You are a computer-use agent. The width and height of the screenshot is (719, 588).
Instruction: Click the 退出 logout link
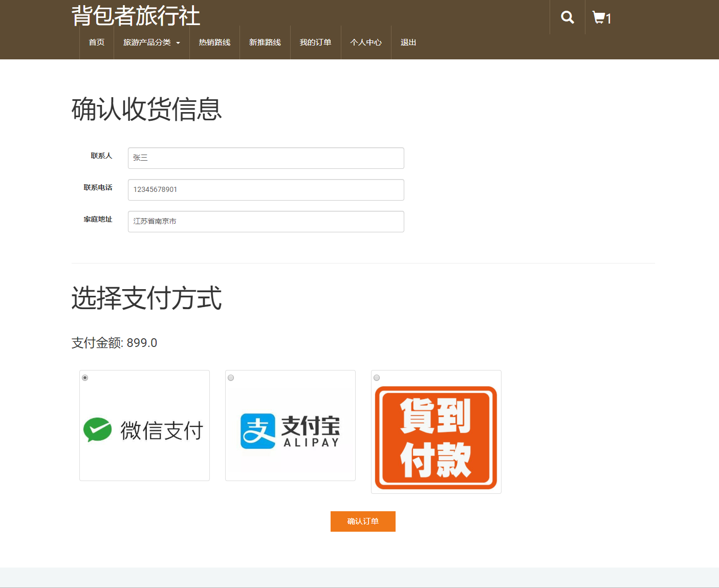[408, 42]
